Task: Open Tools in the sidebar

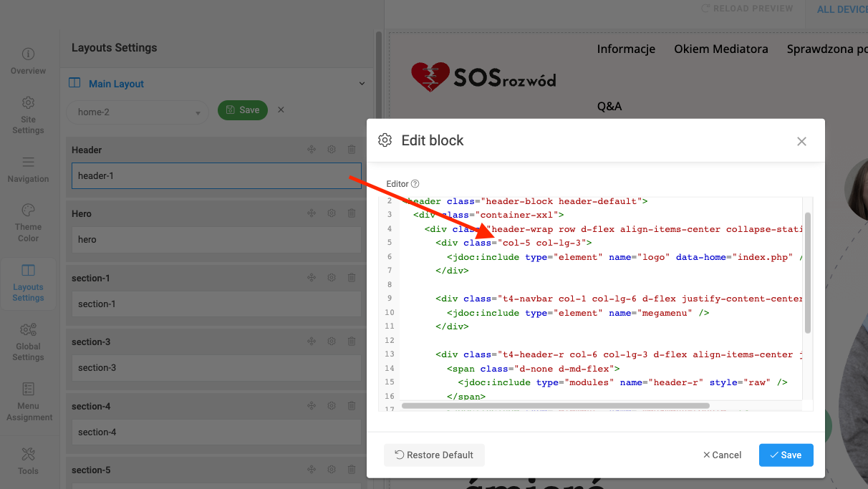Action: click(28, 461)
